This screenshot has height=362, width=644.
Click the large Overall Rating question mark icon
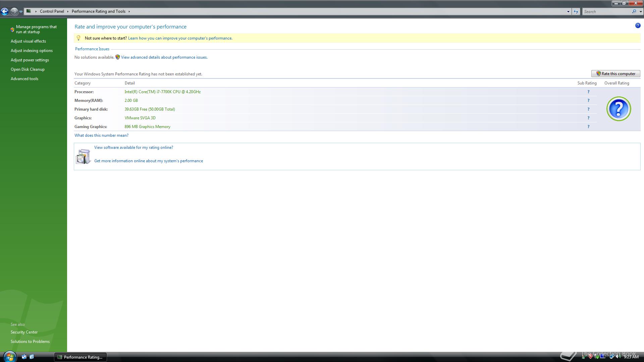click(619, 109)
